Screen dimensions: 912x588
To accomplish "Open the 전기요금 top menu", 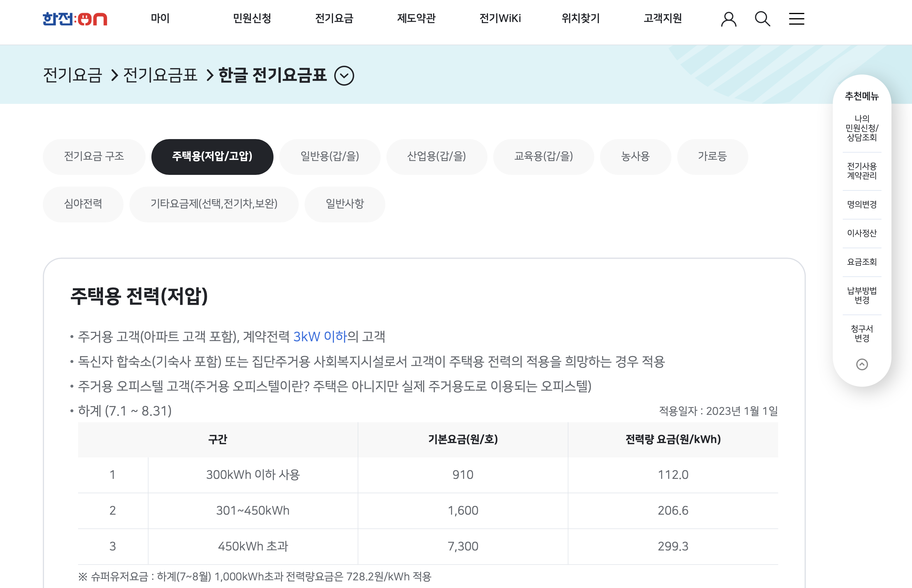I will click(334, 18).
